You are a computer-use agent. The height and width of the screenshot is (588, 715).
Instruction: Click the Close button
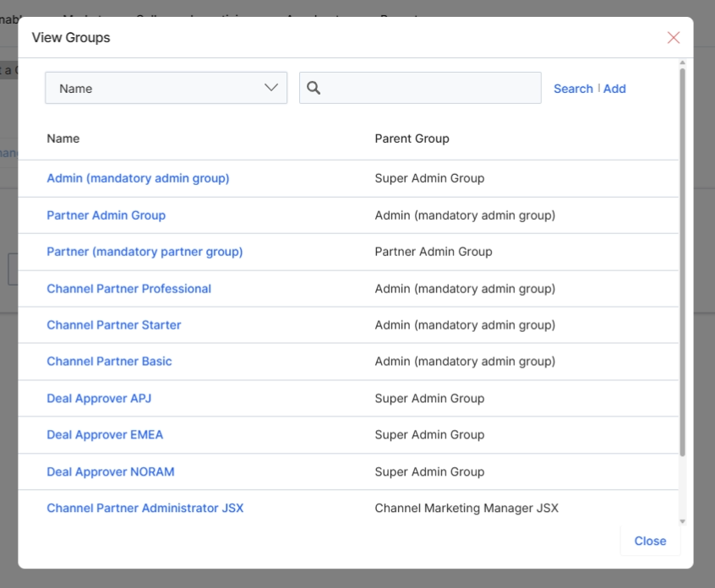tap(650, 541)
